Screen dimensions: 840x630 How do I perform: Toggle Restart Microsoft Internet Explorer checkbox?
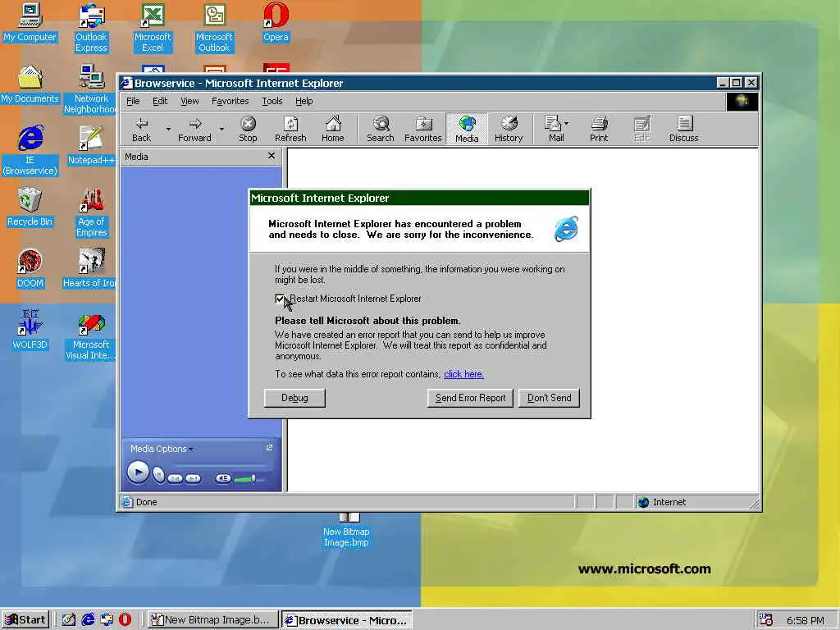pos(280,299)
